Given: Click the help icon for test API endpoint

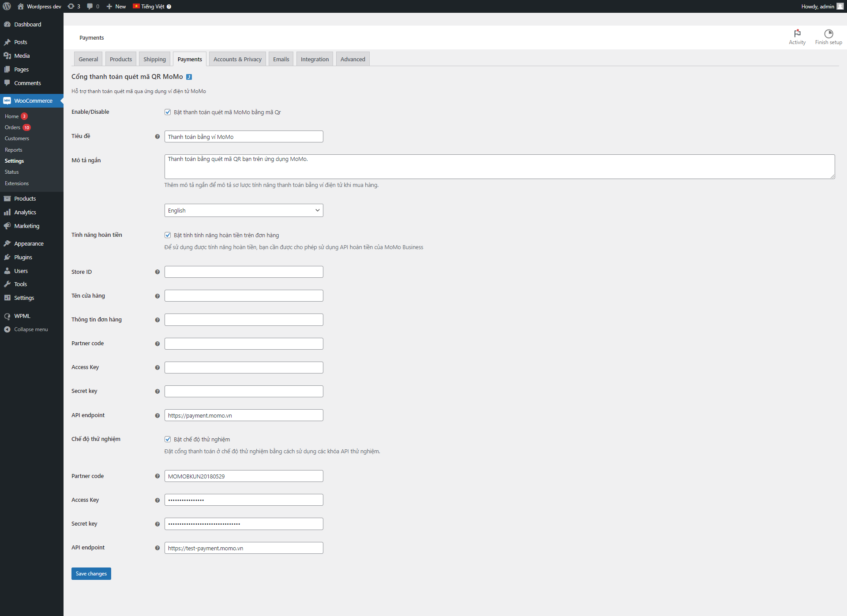Looking at the screenshot, I should pos(157,548).
